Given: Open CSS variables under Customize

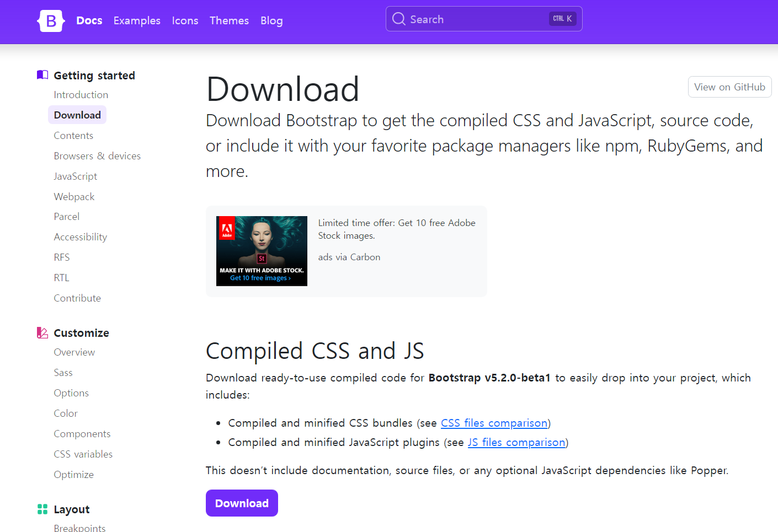Looking at the screenshot, I should click(x=83, y=454).
